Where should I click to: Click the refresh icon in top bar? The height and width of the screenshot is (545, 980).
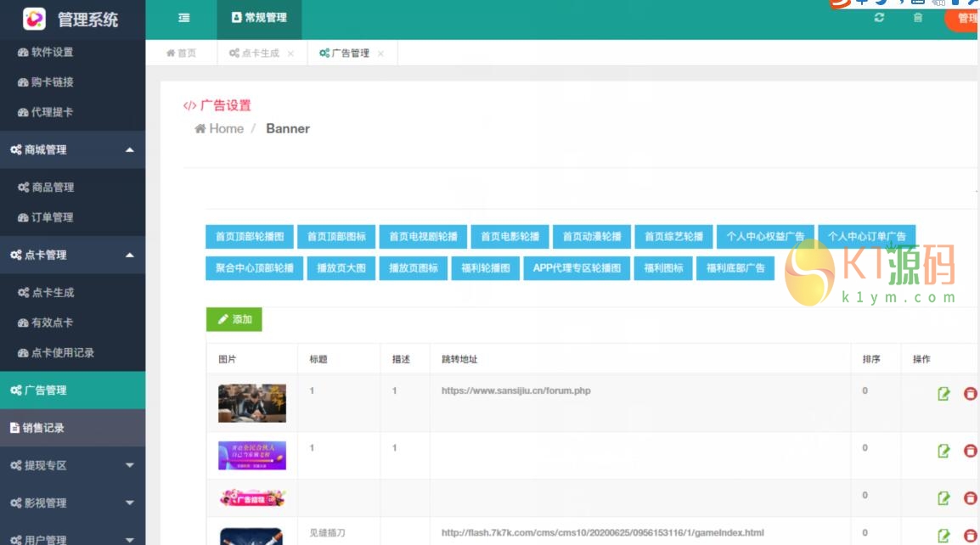(879, 18)
